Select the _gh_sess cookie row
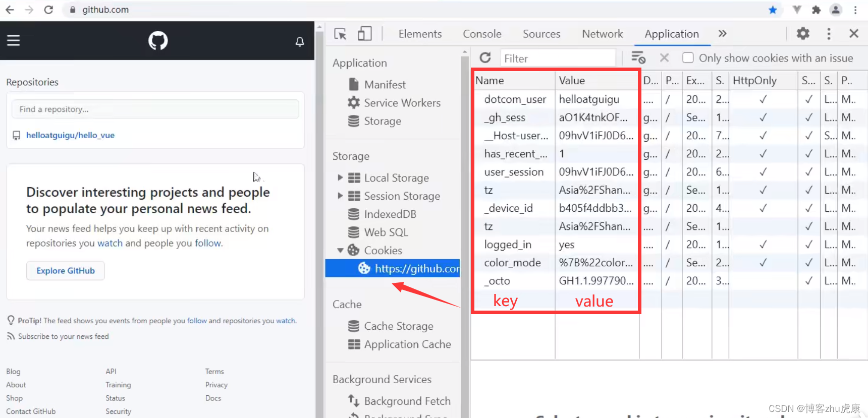 coord(669,117)
